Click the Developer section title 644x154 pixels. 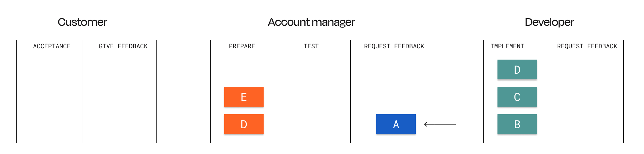tap(549, 22)
